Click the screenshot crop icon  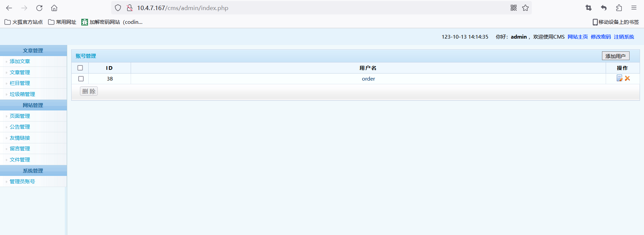click(x=589, y=8)
